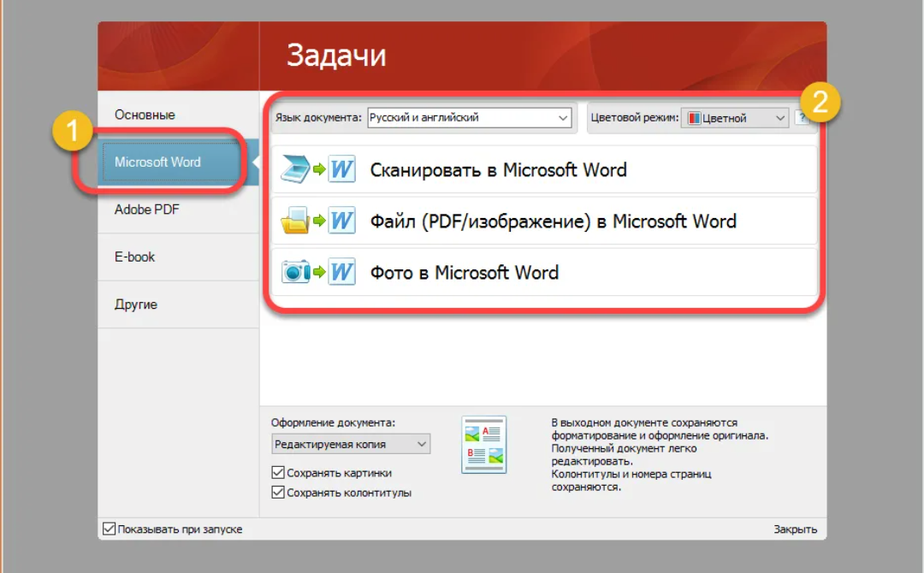The image size is (924, 573).
Task: Click the Word icon in Сканировать row
Action: tap(341, 169)
